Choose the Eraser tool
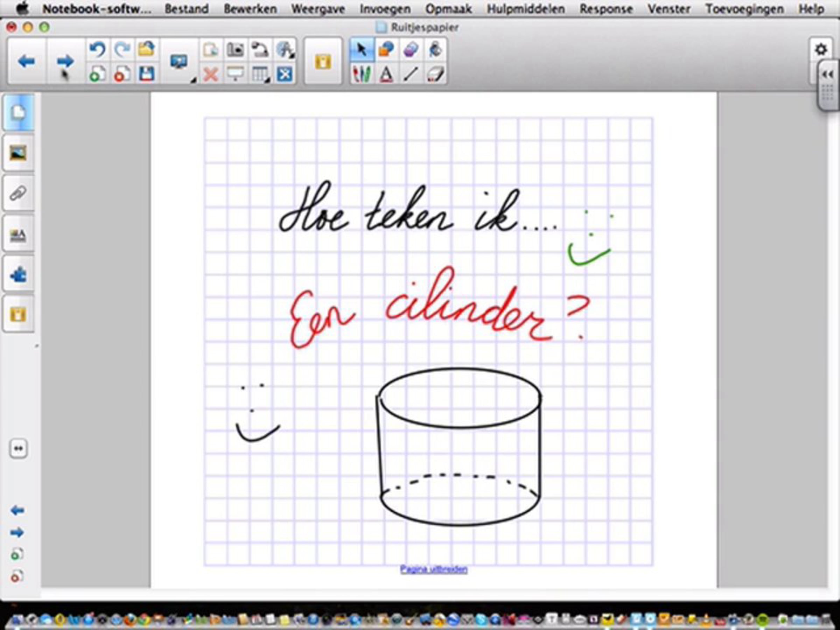 [435, 73]
